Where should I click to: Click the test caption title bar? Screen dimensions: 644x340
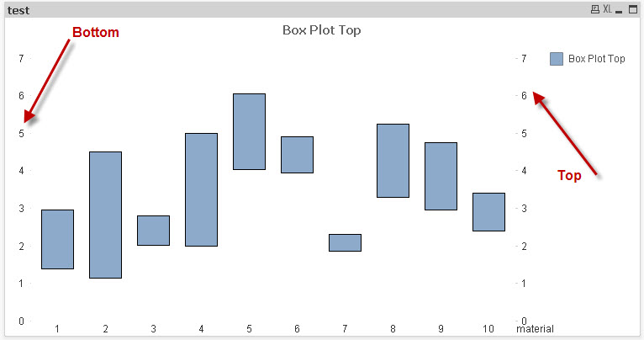[252, 10]
